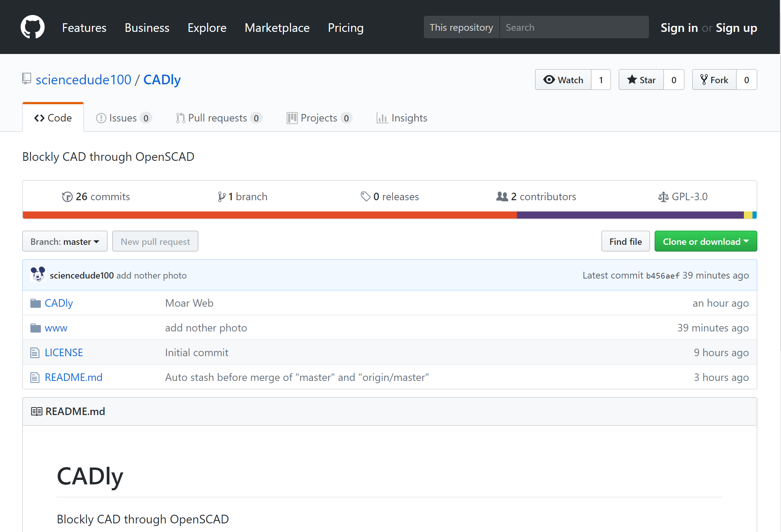The image size is (781, 532).
Task: Watch this repository
Action: tap(563, 80)
